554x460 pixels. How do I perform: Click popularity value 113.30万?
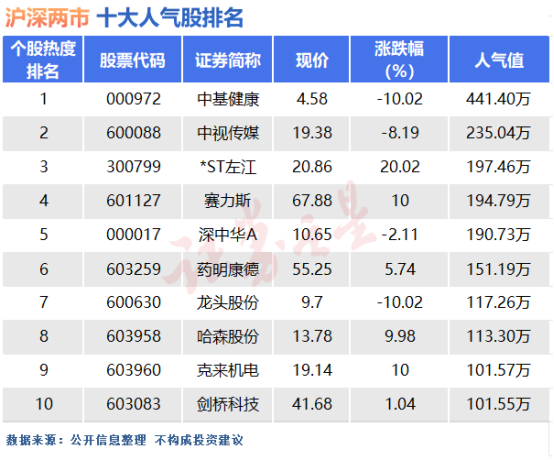[x=498, y=336]
